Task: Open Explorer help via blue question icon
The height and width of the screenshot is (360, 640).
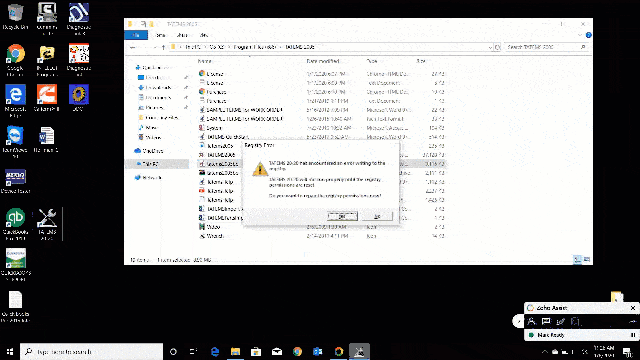Action: tap(588, 35)
